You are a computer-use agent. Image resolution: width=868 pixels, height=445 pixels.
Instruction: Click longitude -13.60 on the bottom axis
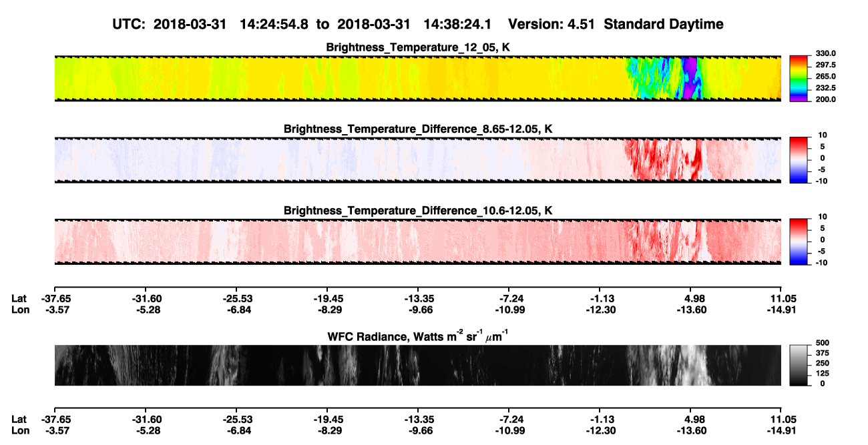click(690, 430)
